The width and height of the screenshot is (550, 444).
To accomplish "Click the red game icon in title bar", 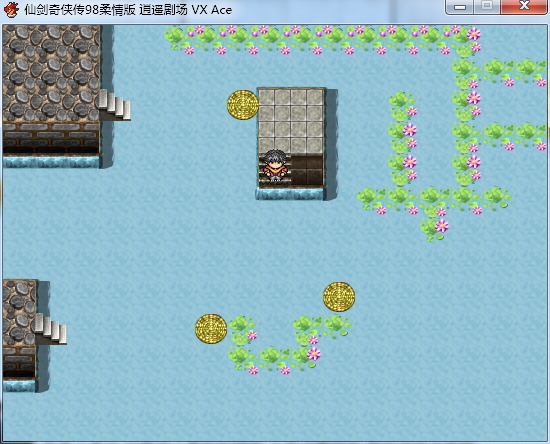I will pos(12,9).
